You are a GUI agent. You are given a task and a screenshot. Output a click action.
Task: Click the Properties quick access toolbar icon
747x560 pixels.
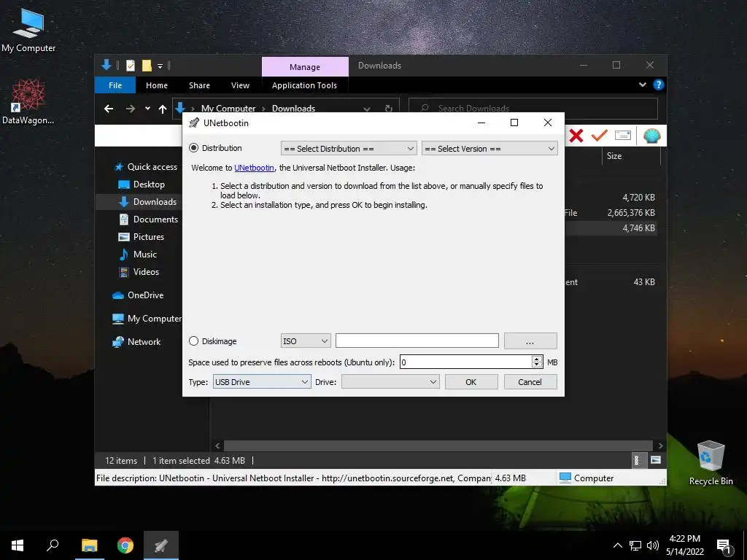click(x=130, y=66)
